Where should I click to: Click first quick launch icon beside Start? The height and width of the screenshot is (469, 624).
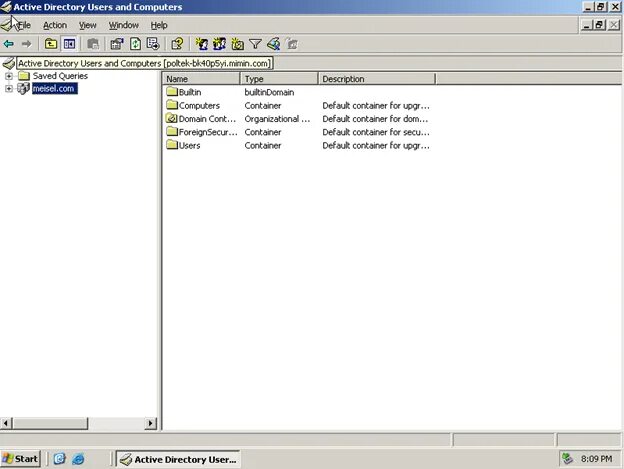(59, 459)
